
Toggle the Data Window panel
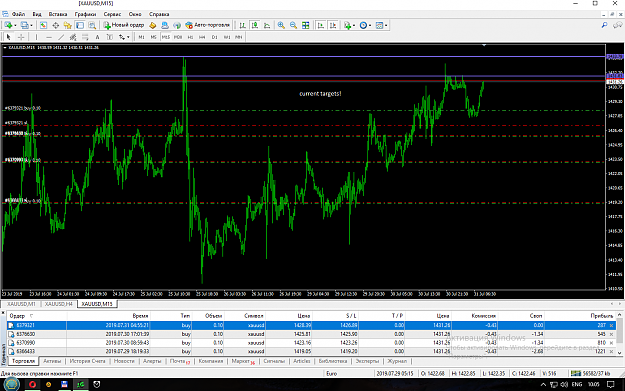pos(55,25)
